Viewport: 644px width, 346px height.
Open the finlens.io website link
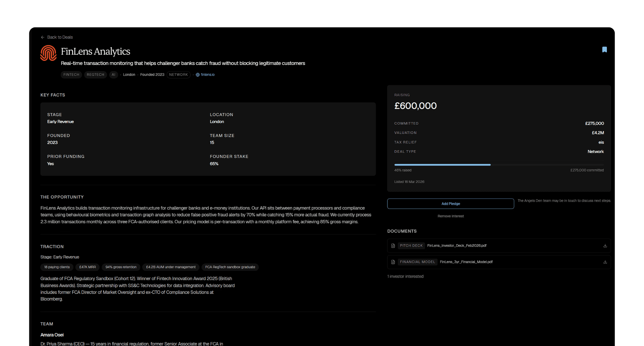coord(207,75)
